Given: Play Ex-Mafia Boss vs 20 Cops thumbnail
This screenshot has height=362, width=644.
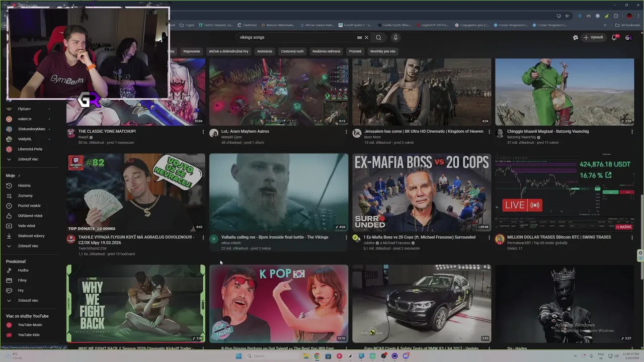Looking at the screenshot, I should (422, 192).
